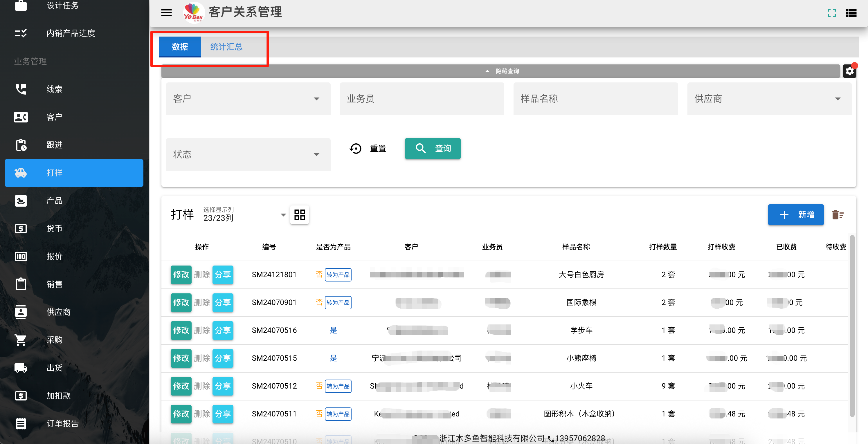Viewport: 868px width, 444px height.
Task: Select the 数据 tab
Action: pos(180,47)
